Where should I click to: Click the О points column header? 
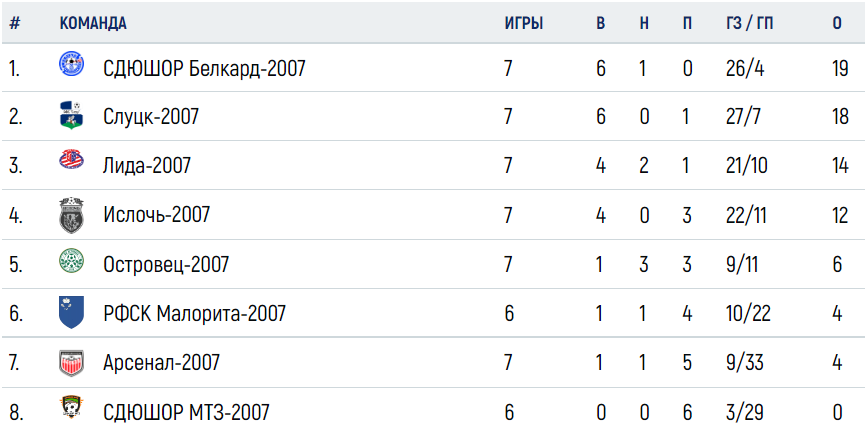[x=837, y=23]
